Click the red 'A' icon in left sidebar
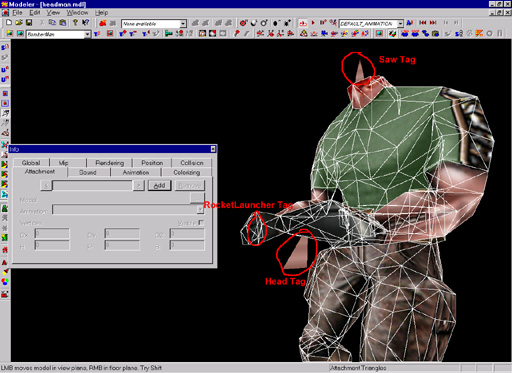 5,263
